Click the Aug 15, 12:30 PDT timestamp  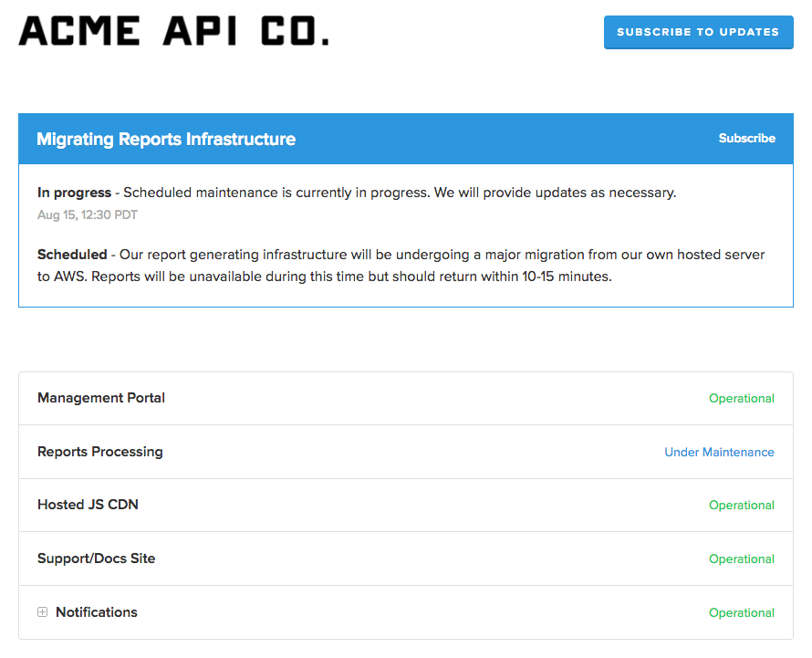pos(88,215)
